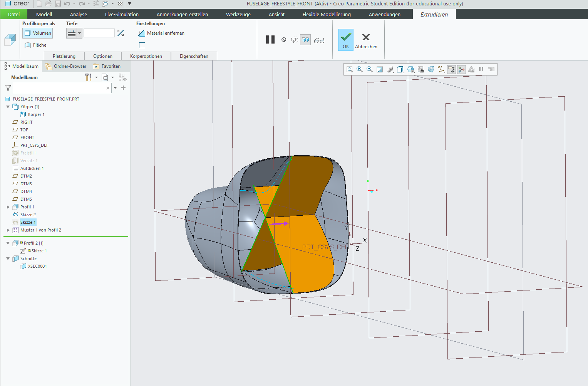Expand the Profil 1 tree node
The image size is (588, 386).
[x=8, y=207]
